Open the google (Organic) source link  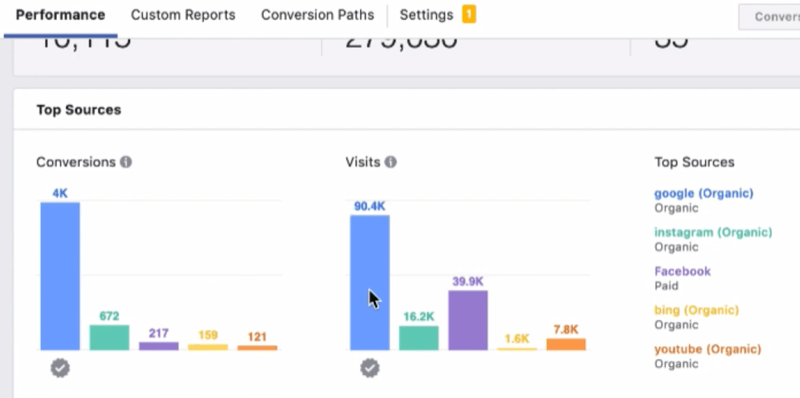(704, 193)
